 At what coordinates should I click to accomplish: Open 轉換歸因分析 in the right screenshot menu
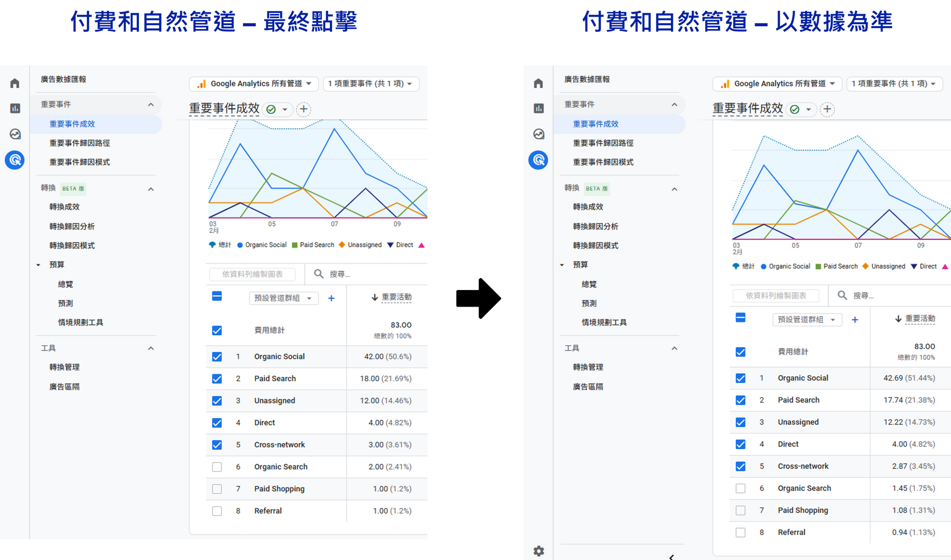(x=595, y=226)
